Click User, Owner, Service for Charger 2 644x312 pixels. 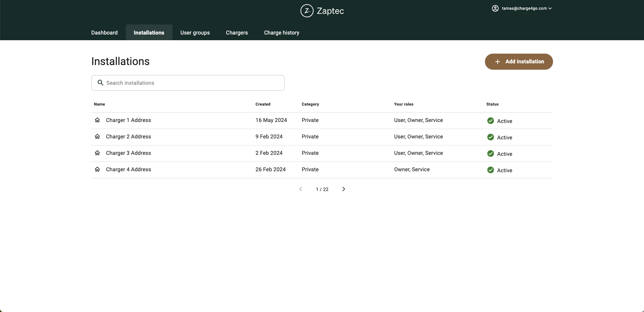click(x=418, y=136)
